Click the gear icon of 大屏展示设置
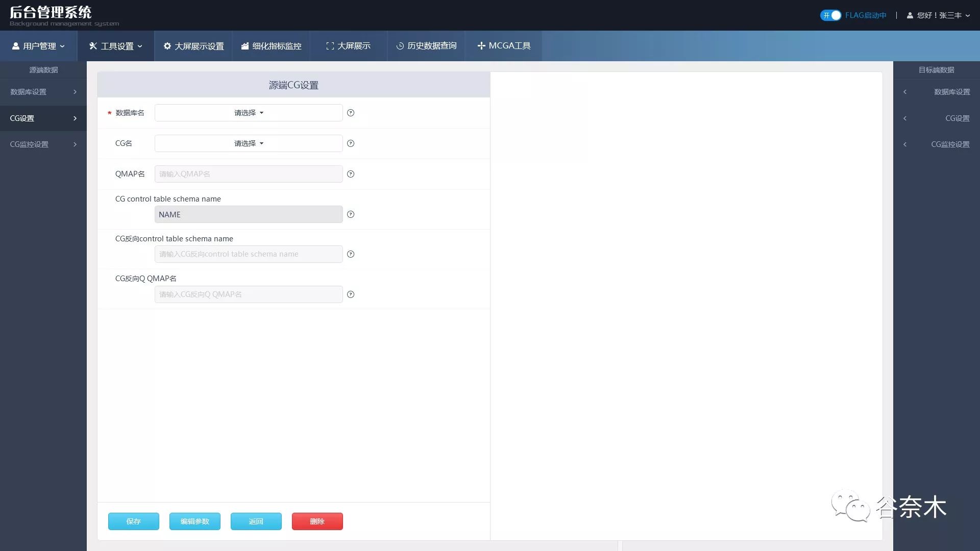The height and width of the screenshot is (551, 980). (167, 46)
